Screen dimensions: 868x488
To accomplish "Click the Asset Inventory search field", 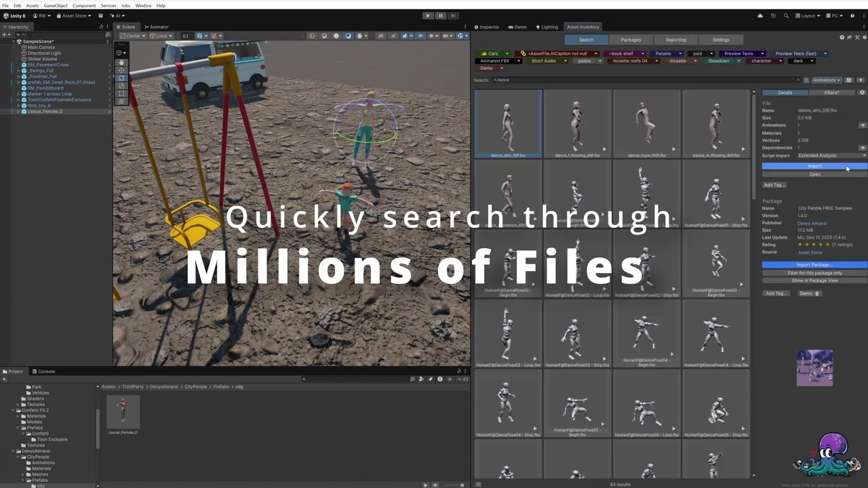I will tap(647, 80).
